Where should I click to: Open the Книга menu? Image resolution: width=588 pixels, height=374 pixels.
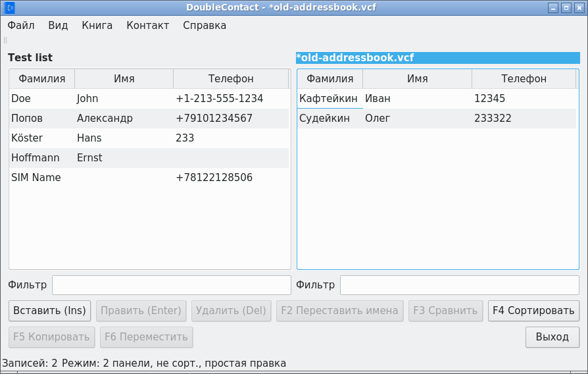[x=97, y=26]
